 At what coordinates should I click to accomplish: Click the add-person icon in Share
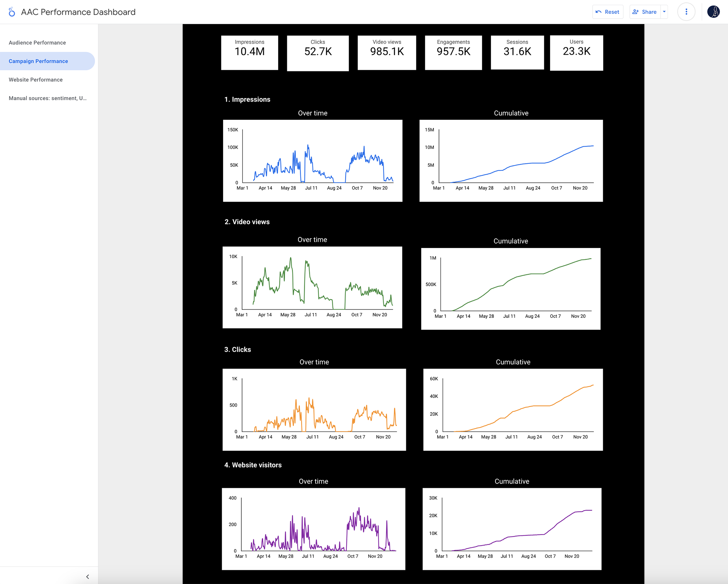(x=636, y=12)
